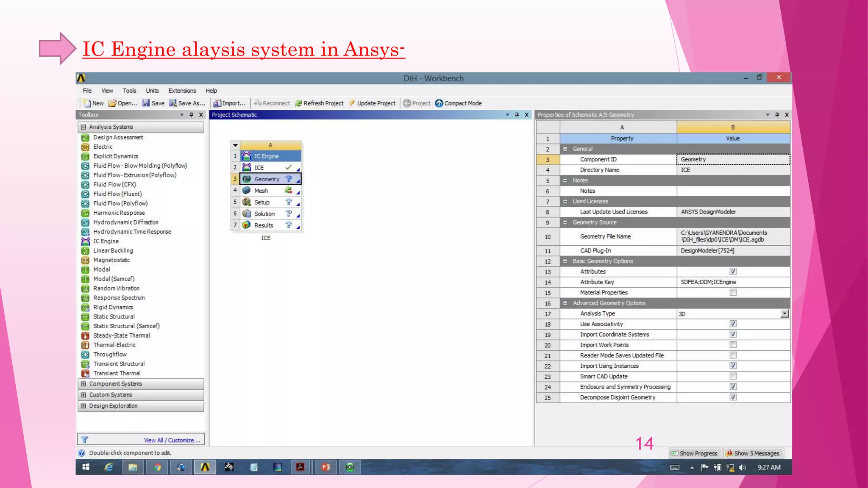This screenshot has width=868, height=488.
Task: Click the Update Project lightning icon
Action: (x=352, y=103)
